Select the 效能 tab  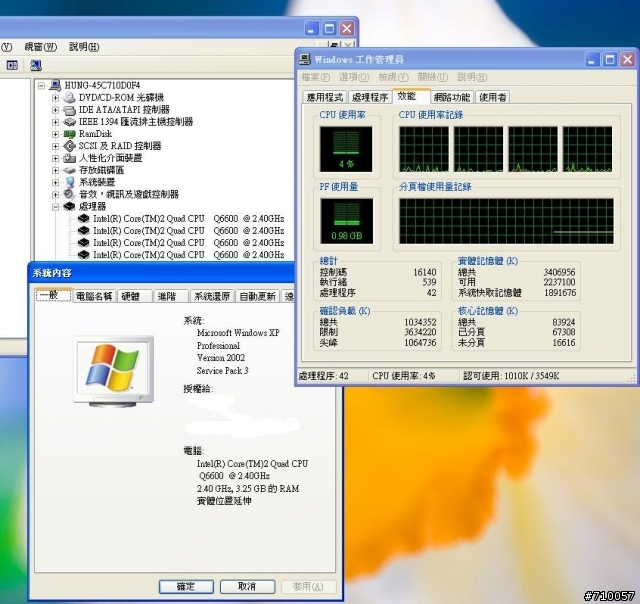(411, 96)
